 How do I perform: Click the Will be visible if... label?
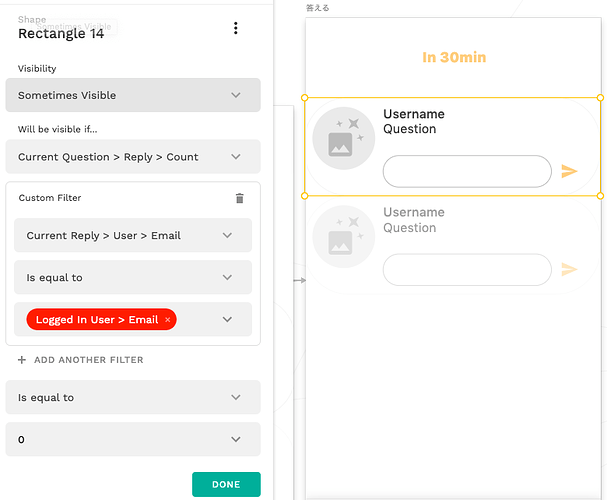(x=58, y=129)
